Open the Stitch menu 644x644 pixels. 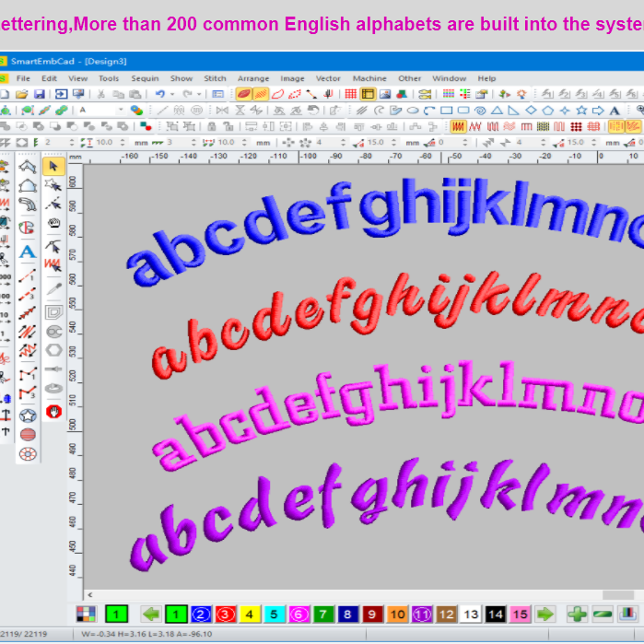(x=215, y=78)
